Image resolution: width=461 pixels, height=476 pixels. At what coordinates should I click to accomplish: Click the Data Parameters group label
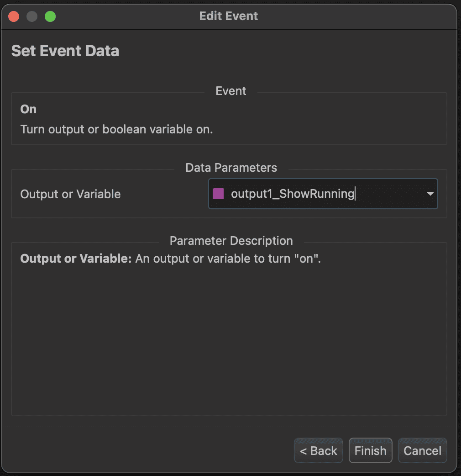click(x=231, y=168)
